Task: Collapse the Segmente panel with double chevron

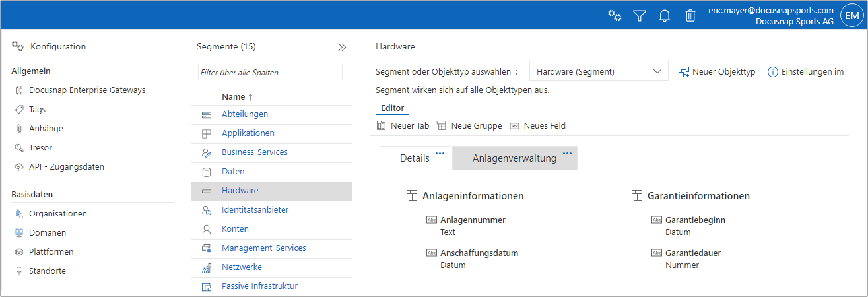Action: pyautogui.click(x=342, y=48)
